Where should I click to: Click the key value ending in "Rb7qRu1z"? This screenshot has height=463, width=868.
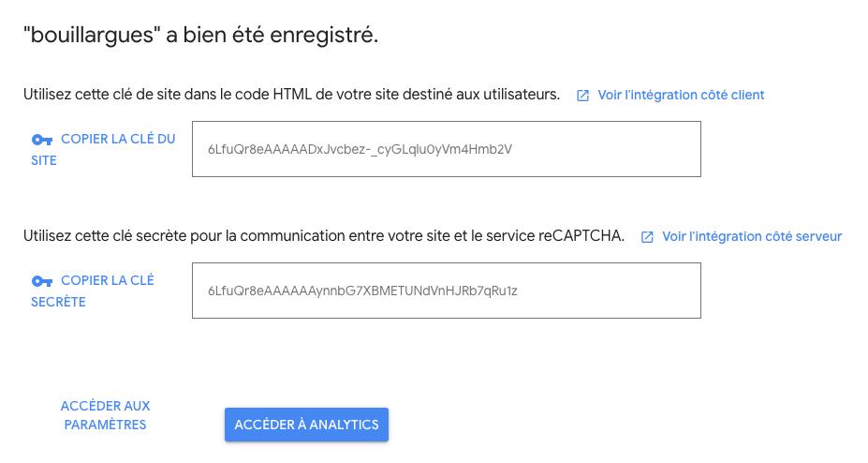pos(362,291)
